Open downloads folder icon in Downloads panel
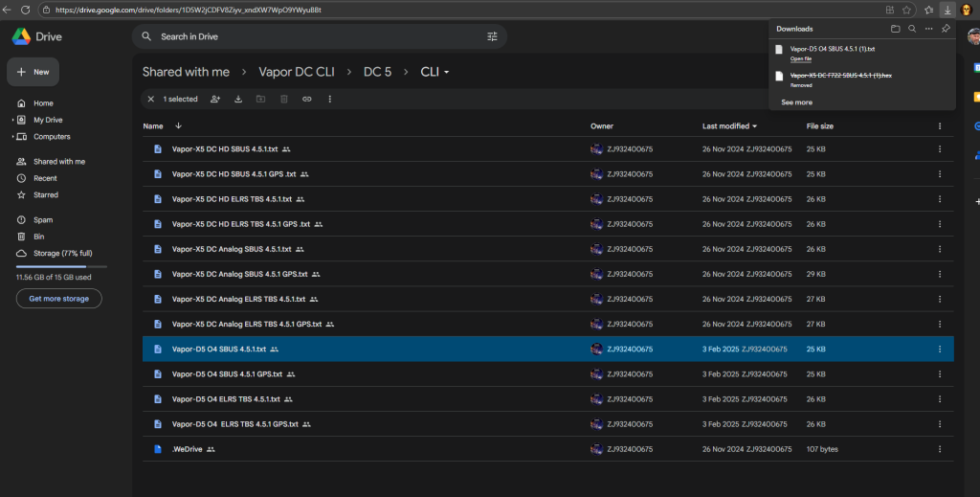980x497 pixels. (895, 29)
